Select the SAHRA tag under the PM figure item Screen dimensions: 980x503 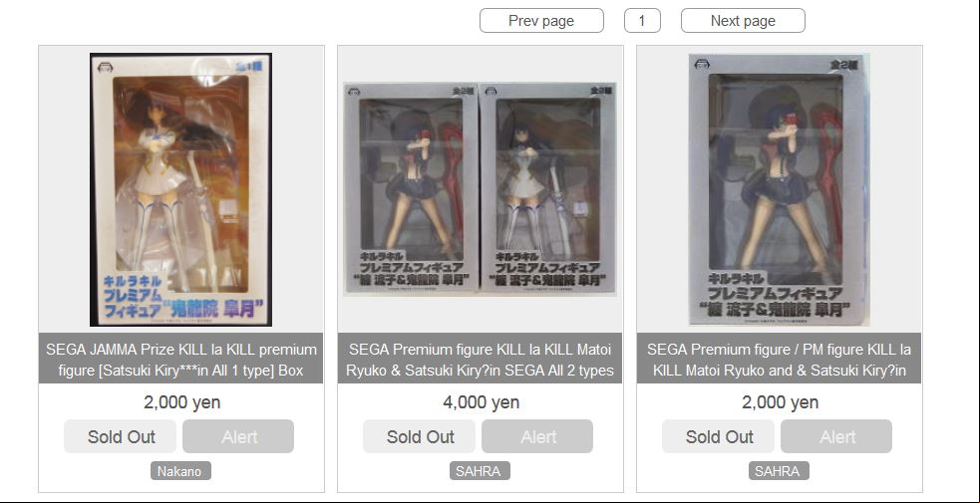pos(779,471)
